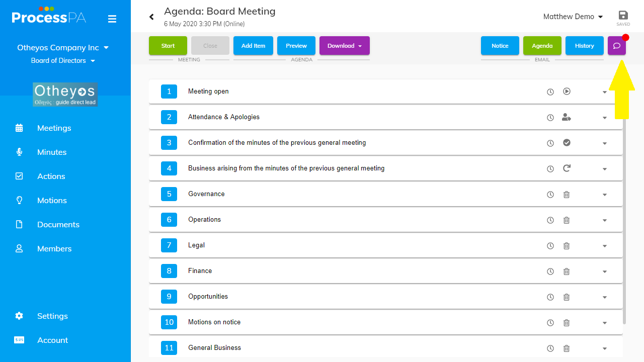Click the Saved floppy disk icon

coord(623,16)
